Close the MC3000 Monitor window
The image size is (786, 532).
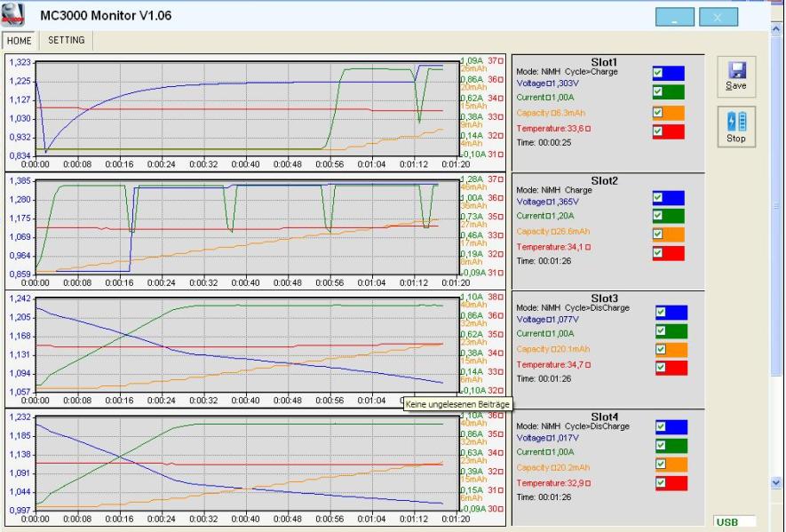[719, 17]
